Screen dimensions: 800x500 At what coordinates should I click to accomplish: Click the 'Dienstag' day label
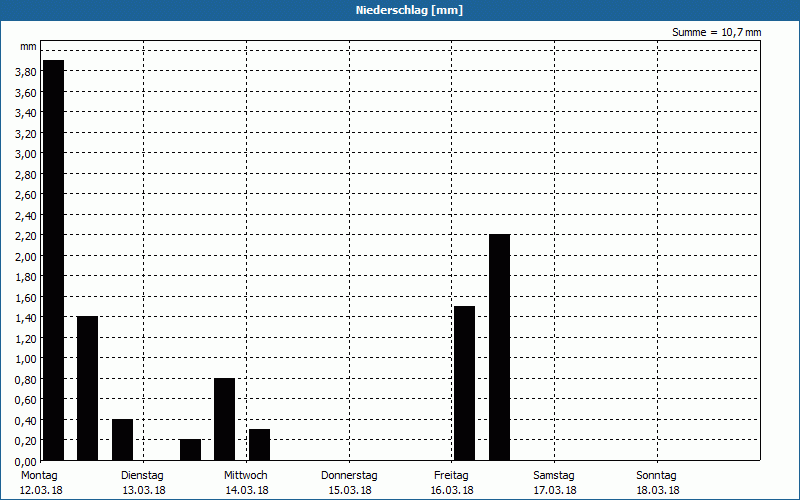[142, 476]
